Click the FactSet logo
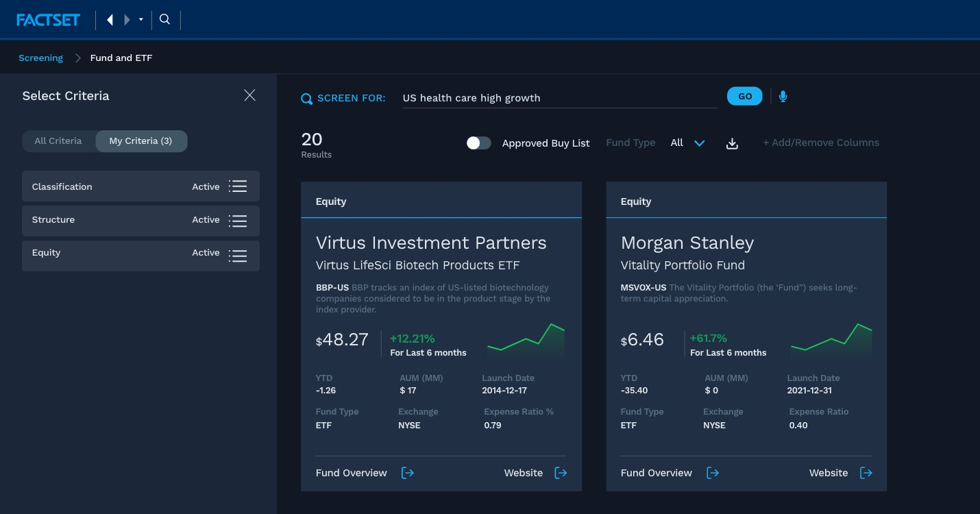980x514 pixels. (48, 19)
